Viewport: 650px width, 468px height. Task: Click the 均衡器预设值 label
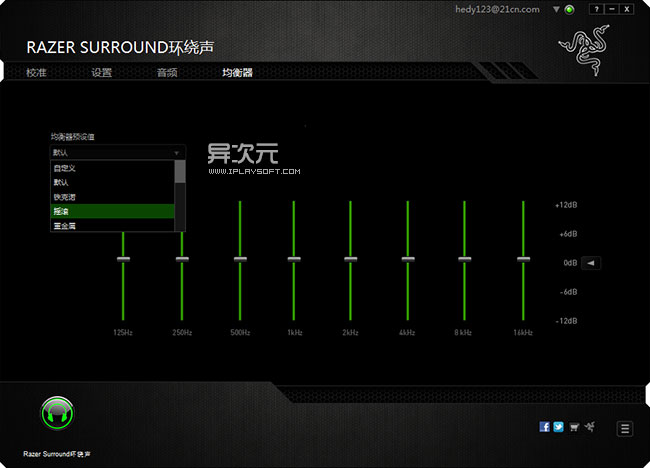pos(73,137)
